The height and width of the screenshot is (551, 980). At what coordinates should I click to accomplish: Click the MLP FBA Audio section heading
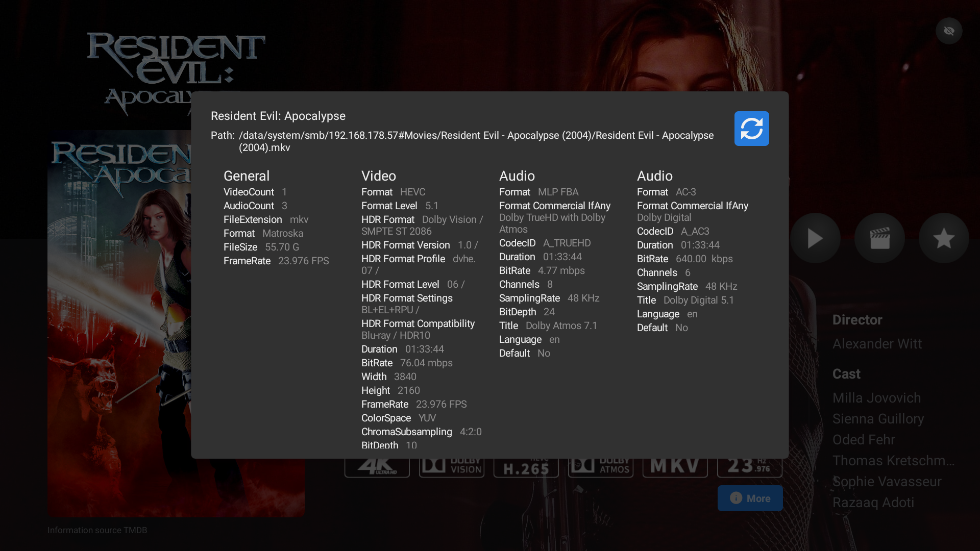coord(517,176)
